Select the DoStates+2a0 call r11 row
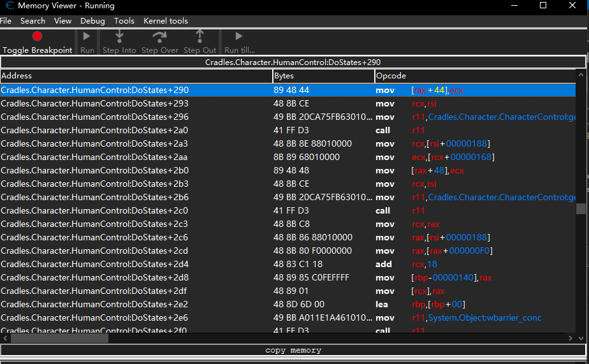 pos(287,130)
